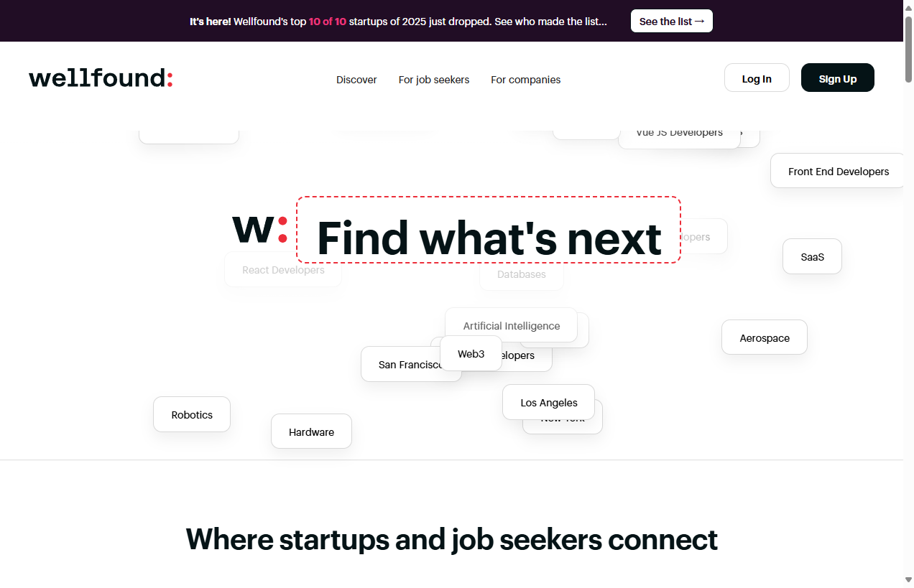The image size is (914, 588).
Task: Select the Web3 tag
Action: tap(471, 353)
